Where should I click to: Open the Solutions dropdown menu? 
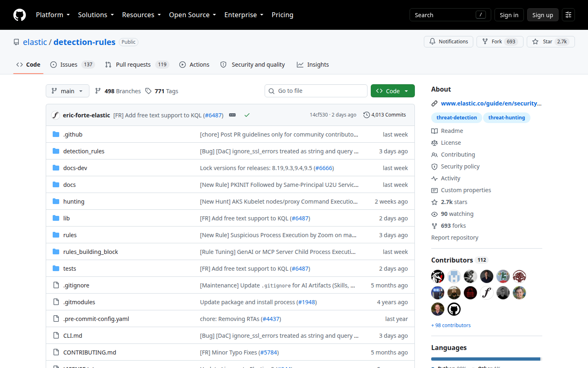click(96, 15)
